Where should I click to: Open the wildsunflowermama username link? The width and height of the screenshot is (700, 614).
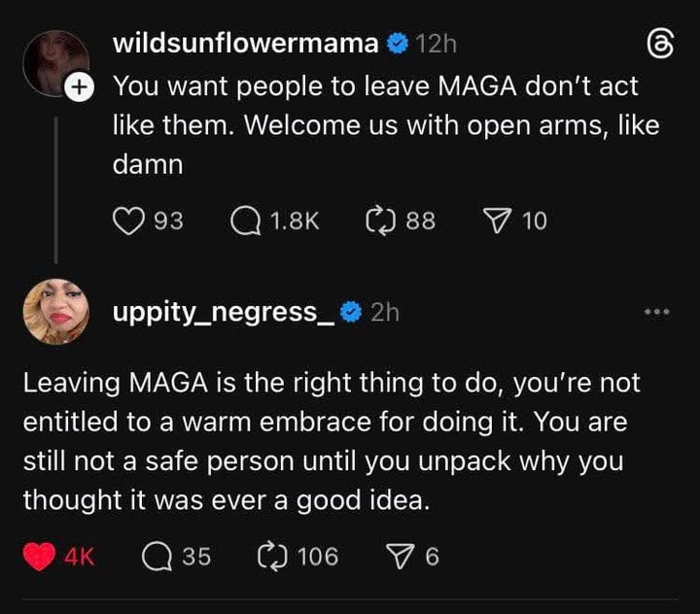click(246, 43)
